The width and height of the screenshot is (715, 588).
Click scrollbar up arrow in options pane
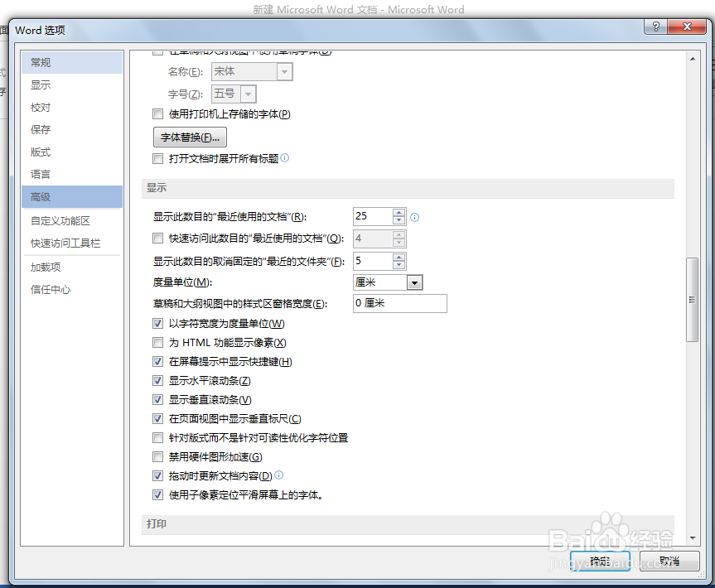pyautogui.click(x=693, y=59)
